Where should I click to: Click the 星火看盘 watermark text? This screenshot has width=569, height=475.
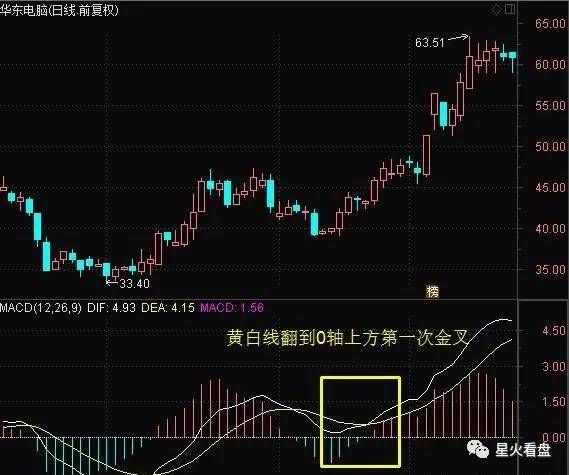click(x=523, y=450)
